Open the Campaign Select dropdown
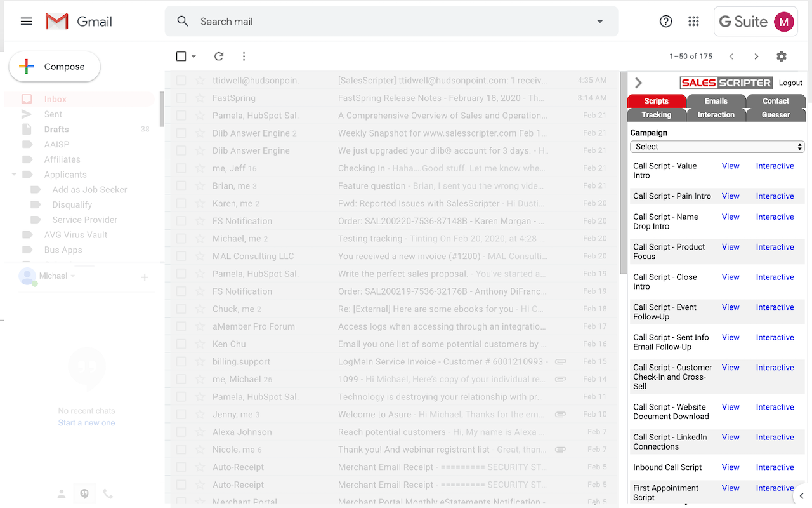 [x=717, y=147]
